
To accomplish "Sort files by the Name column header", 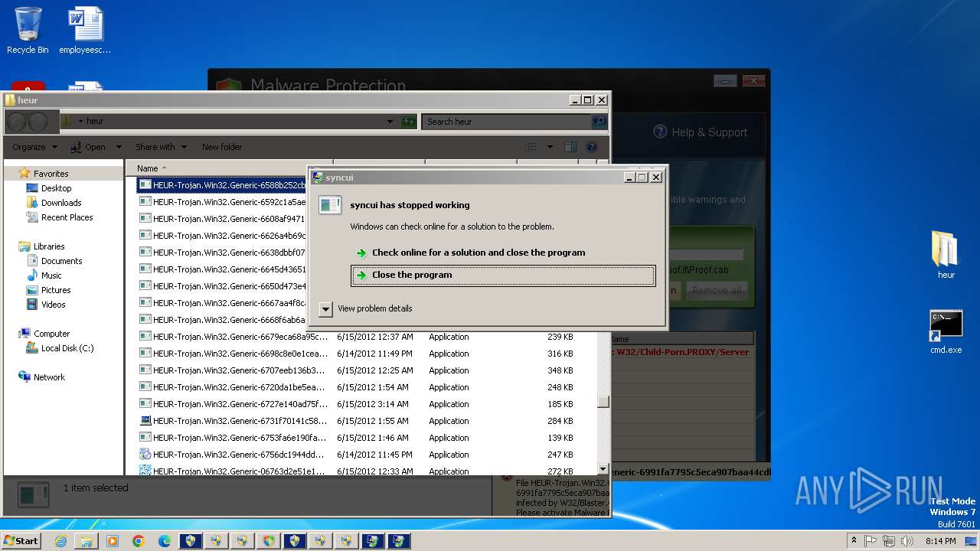I will tap(229, 168).
